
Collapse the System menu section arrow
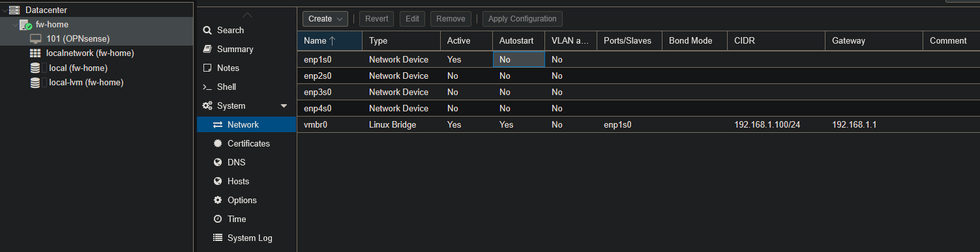click(x=284, y=105)
